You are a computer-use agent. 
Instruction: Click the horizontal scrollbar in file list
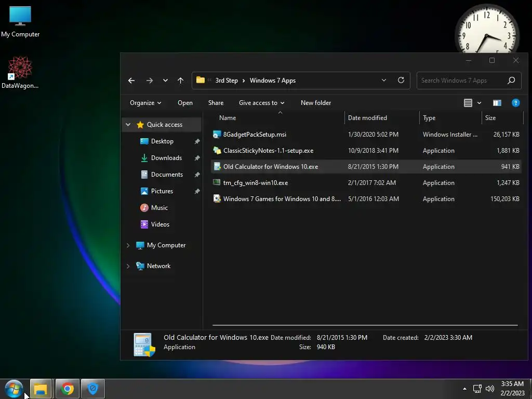[365, 325]
